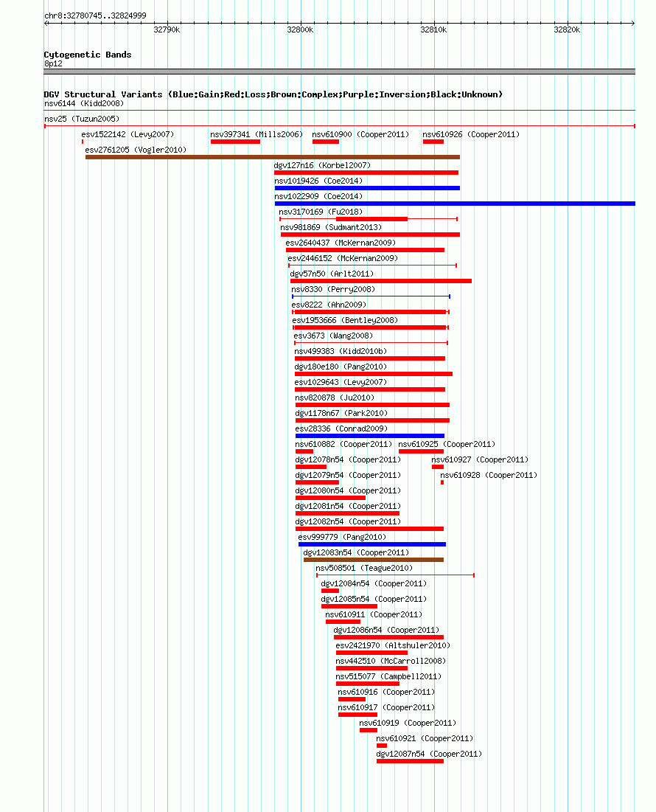The image size is (656, 812).
Task: Select the dgv12078n54 (Cooper2011) label
Action: [348, 461]
